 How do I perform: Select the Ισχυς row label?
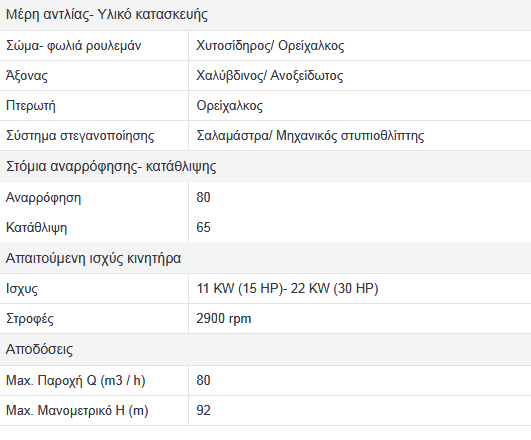[x=22, y=289]
